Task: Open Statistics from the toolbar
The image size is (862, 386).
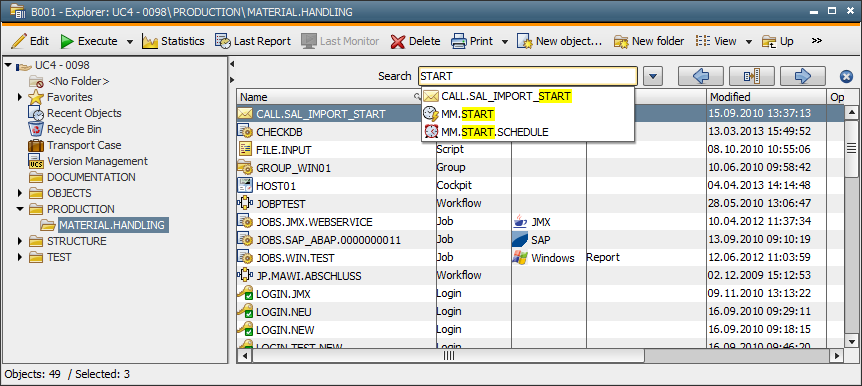Action: [173, 41]
